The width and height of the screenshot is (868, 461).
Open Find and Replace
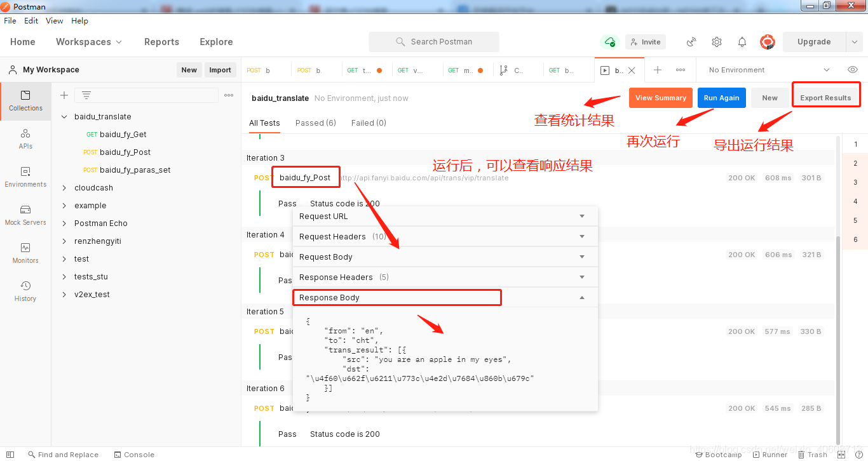pyautogui.click(x=63, y=455)
